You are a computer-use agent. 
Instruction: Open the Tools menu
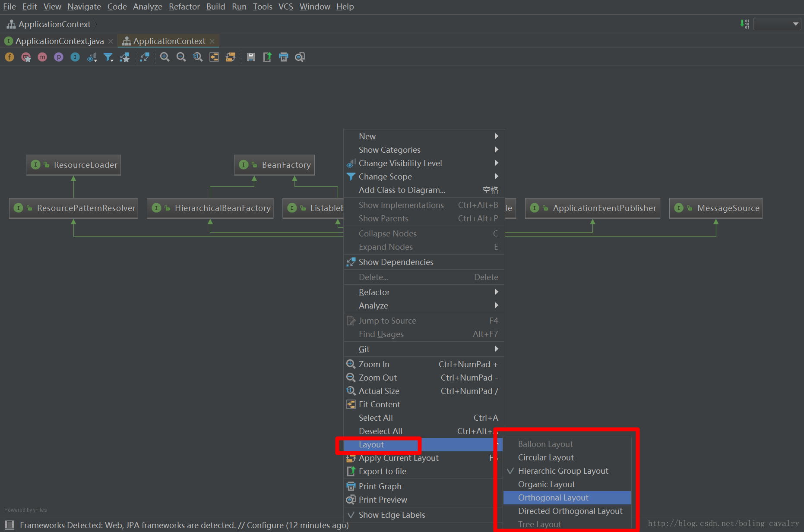[x=263, y=6]
